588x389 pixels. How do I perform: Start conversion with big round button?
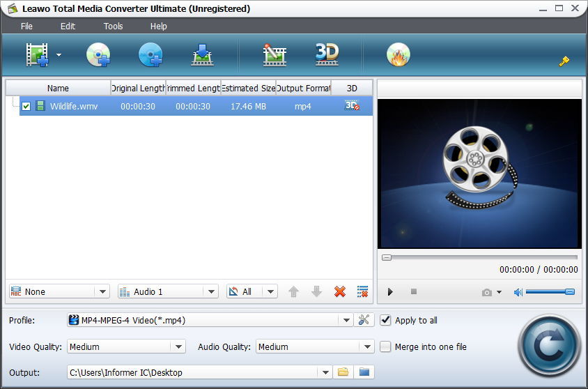[x=550, y=346]
